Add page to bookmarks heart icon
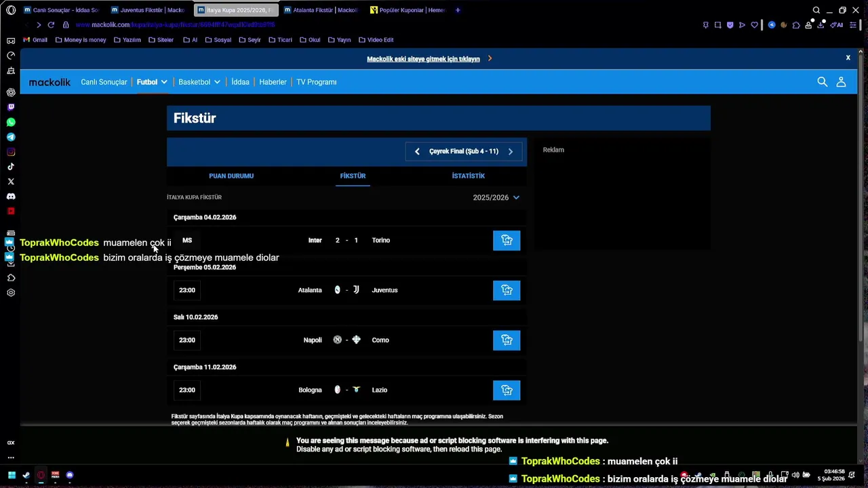The height and width of the screenshot is (488, 868). coord(754,25)
